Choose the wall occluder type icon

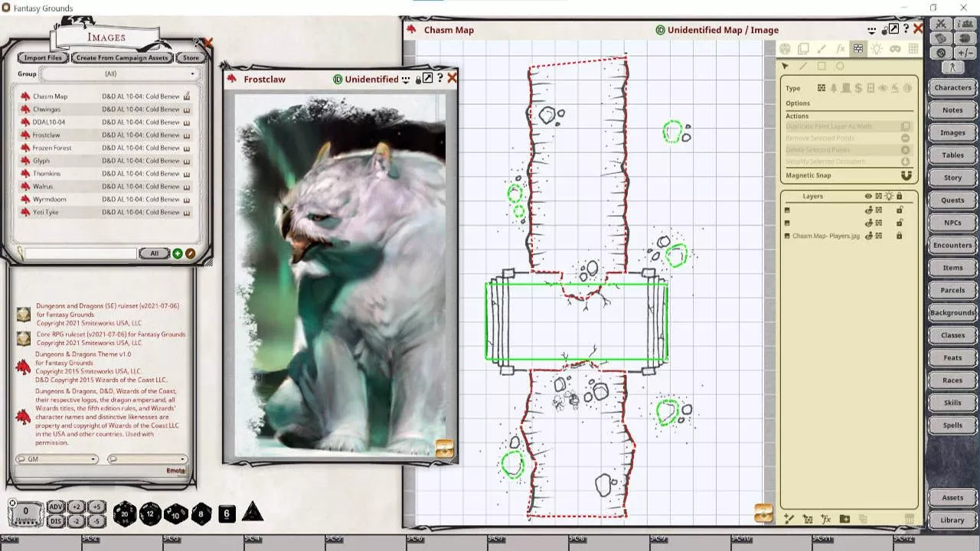tap(822, 88)
